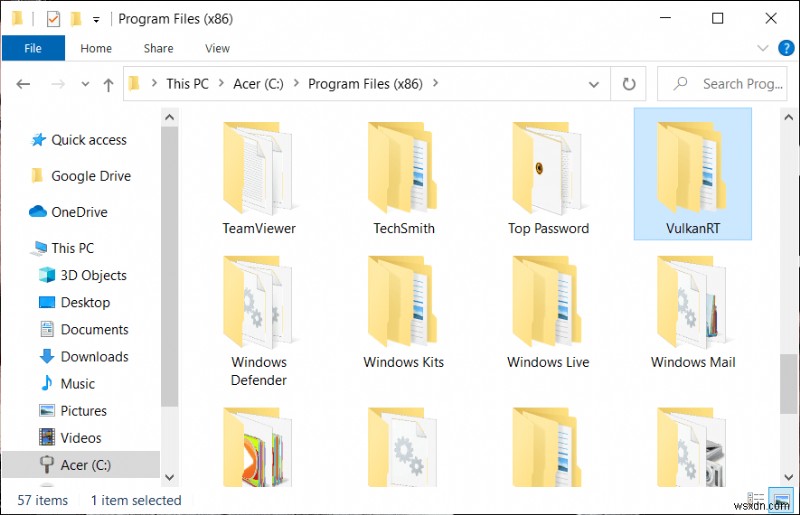
Task: Go back using the back arrow
Action: (x=23, y=84)
